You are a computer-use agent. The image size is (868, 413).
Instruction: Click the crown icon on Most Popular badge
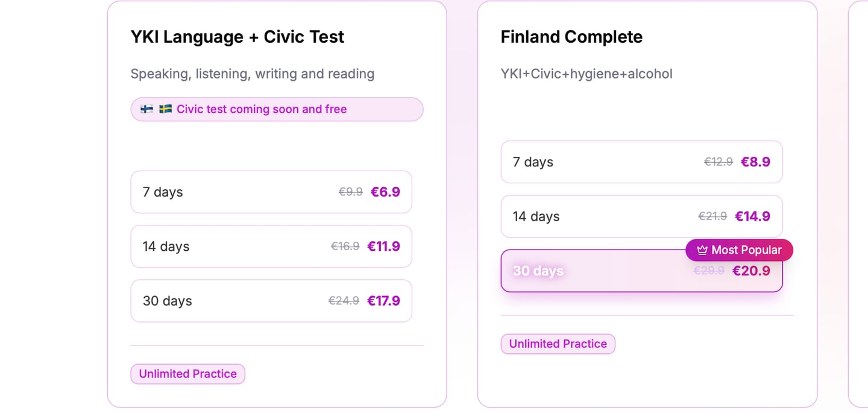(x=702, y=250)
